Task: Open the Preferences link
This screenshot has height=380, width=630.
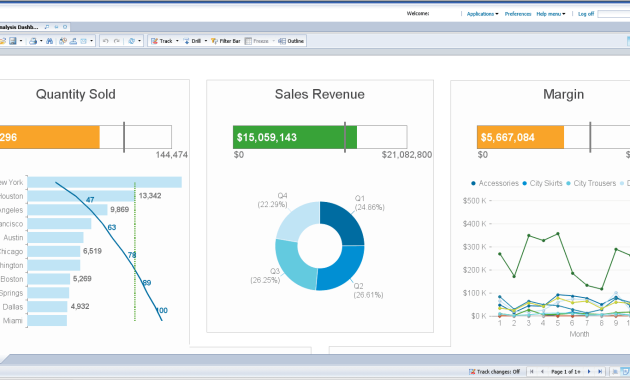Action: [518, 14]
